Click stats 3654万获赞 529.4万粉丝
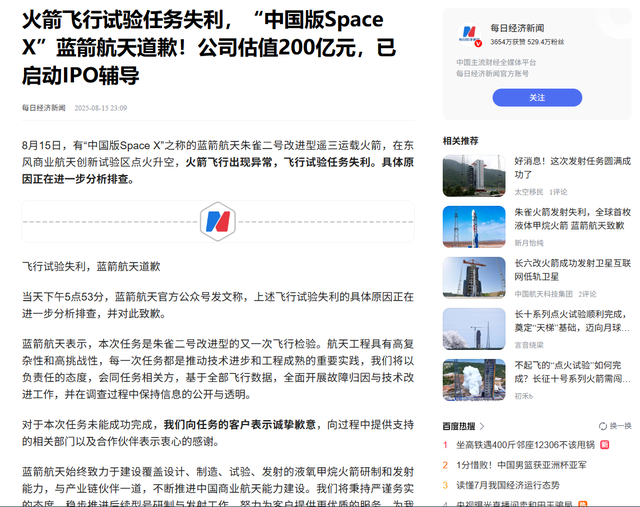 (x=527, y=42)
